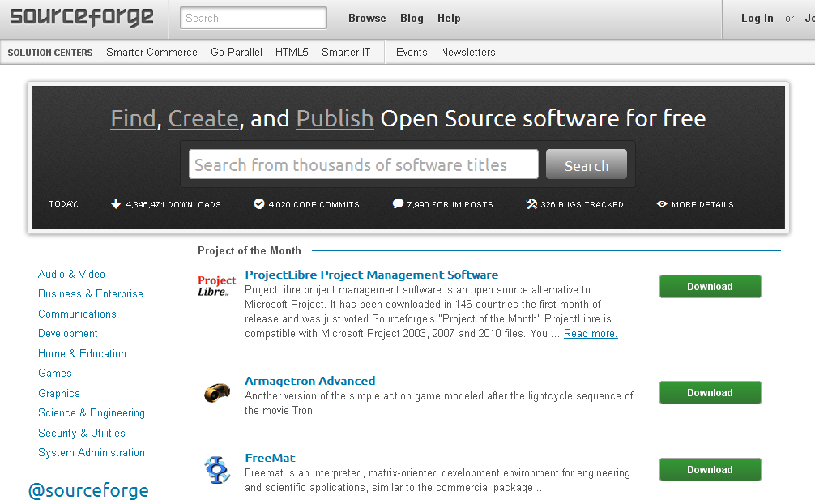Go to the Events page

[x=412, y=52]
